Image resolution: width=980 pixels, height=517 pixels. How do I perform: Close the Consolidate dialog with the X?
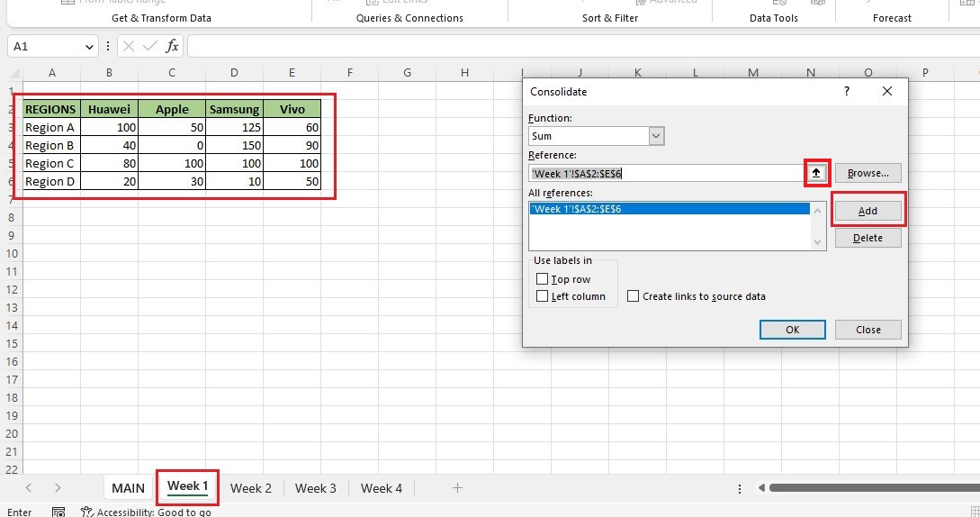coord(887,91)
